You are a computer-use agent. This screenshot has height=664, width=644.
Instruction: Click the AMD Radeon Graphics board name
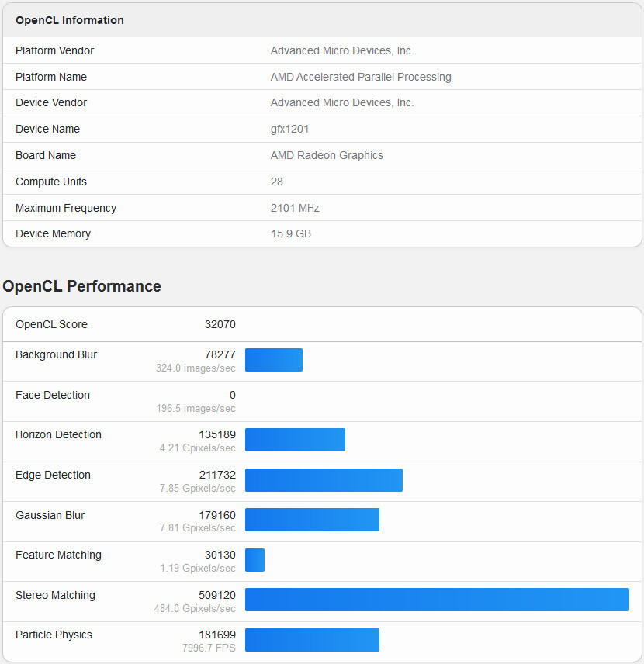pos(327,155)
